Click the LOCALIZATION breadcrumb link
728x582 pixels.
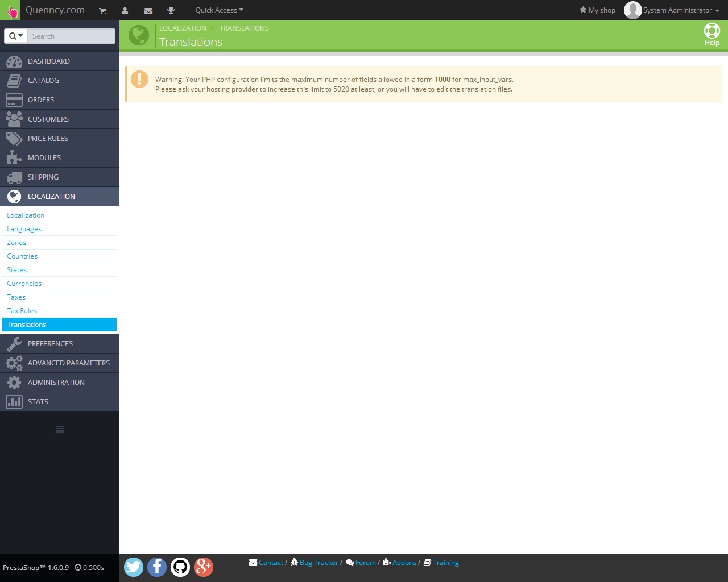[183, 28]
